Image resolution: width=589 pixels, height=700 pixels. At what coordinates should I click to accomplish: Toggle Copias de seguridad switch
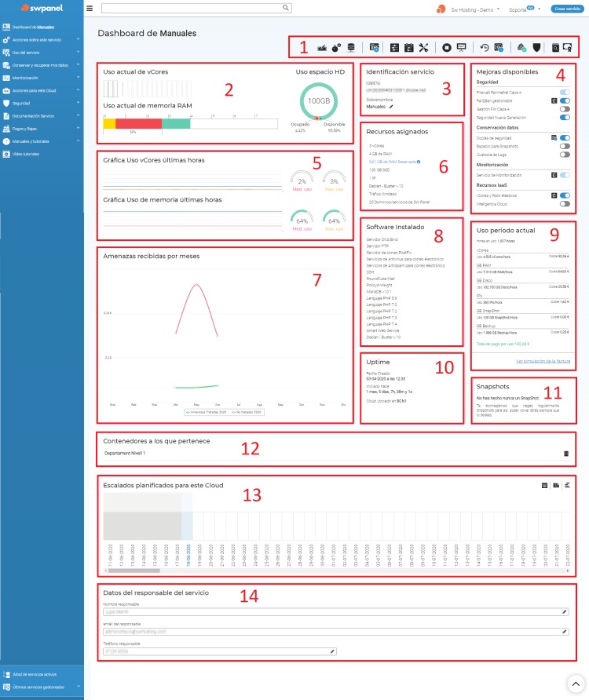point(565,138)
